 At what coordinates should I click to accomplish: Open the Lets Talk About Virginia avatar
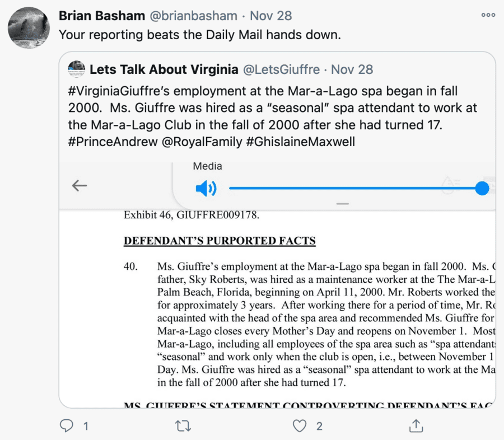coord(76,69)
